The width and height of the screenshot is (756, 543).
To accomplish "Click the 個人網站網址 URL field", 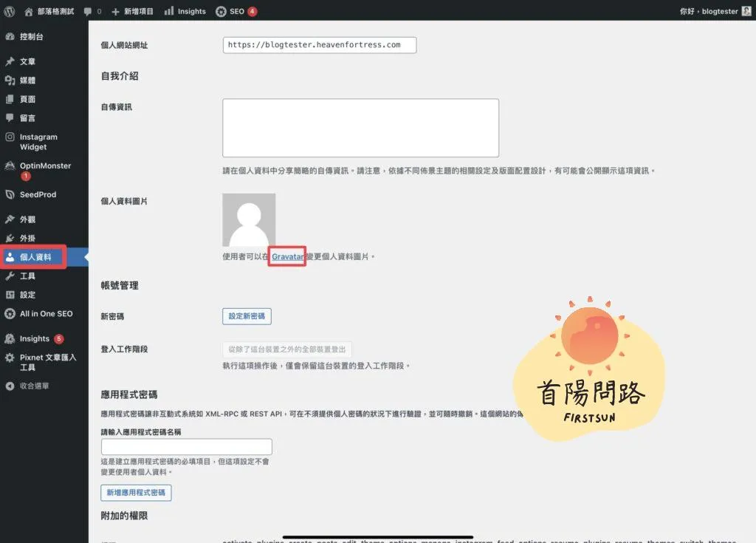I will (x=319, y=45).
